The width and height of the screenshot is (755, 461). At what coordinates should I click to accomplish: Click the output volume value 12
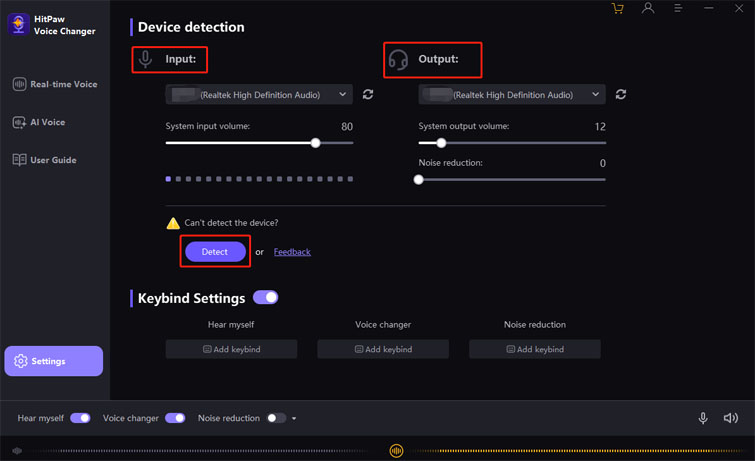click(600, 127)
